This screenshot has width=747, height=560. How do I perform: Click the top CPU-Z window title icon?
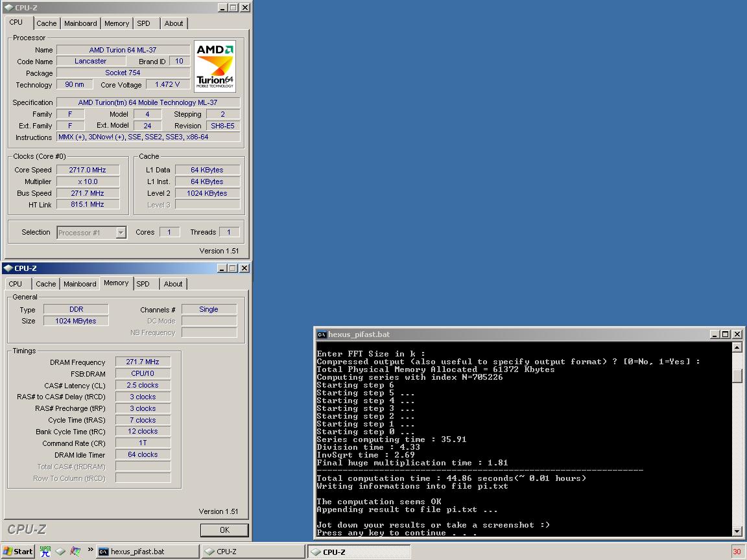[8, 8]
